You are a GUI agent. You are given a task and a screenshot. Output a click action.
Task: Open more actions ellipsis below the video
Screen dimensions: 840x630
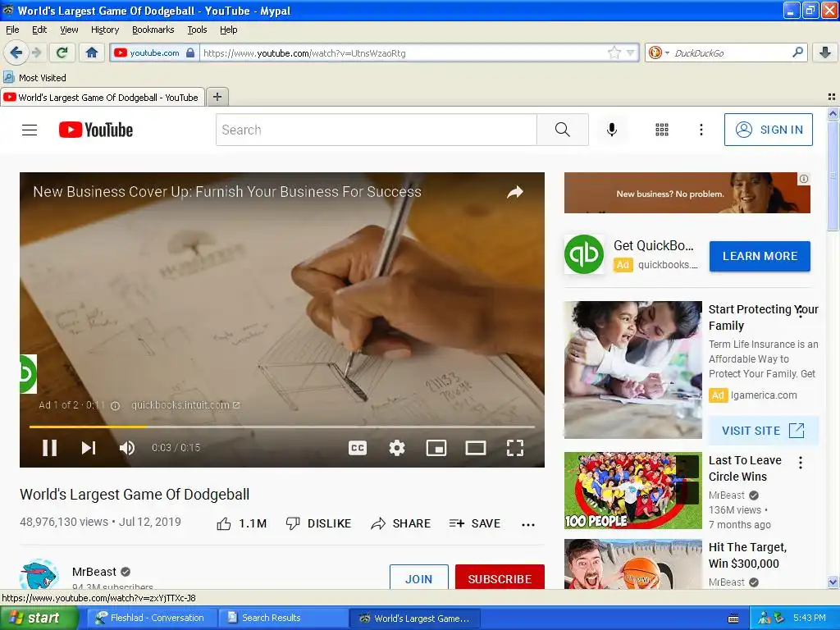pos(528,524)
